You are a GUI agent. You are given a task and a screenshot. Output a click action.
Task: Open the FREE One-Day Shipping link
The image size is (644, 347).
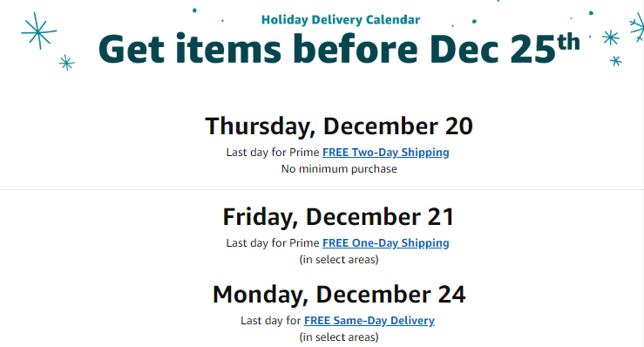pyautogui.click(x=386, y=243)
